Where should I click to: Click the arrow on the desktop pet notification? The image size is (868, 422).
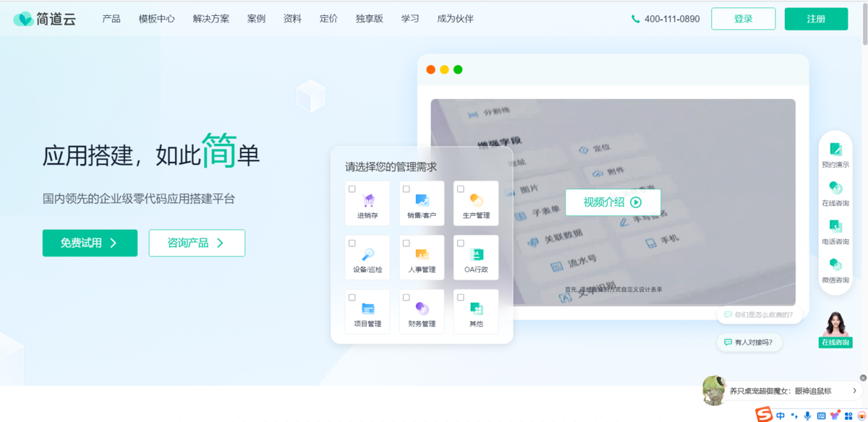point(854,391)
